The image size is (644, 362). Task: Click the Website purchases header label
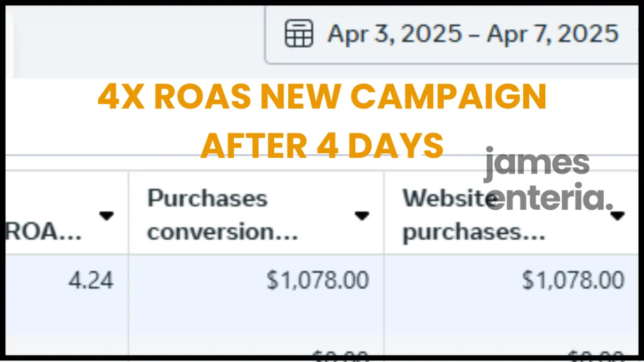tap(473, 215)
